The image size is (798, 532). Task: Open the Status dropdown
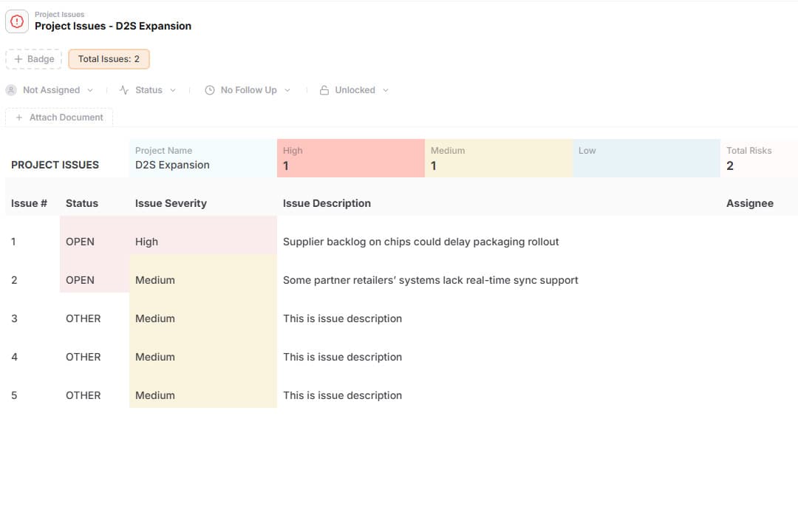tap(148, 90)
